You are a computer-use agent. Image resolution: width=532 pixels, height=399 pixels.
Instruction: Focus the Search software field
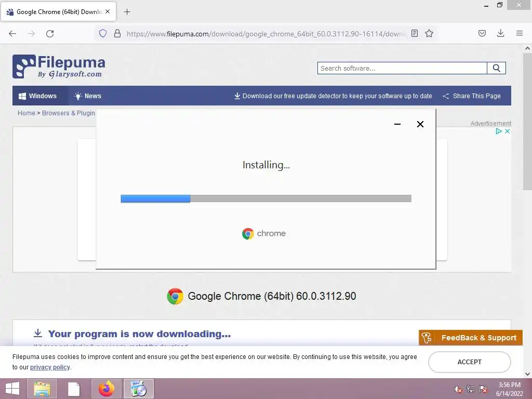click(x=402, y=68)
